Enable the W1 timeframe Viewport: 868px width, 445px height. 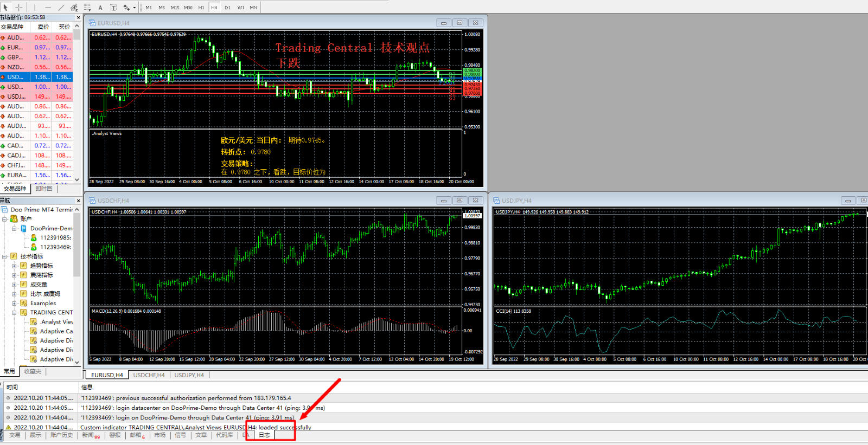[x=240, y=8]
